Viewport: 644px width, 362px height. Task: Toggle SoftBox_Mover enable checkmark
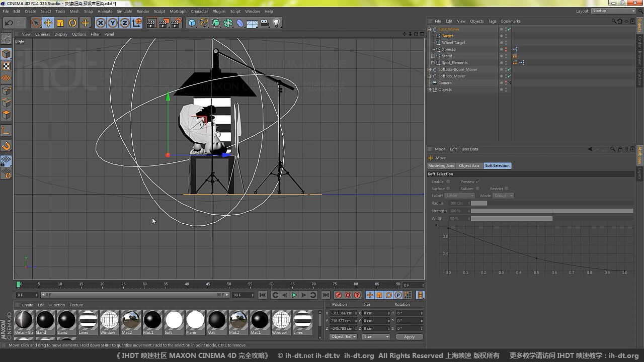pos(509,76)
